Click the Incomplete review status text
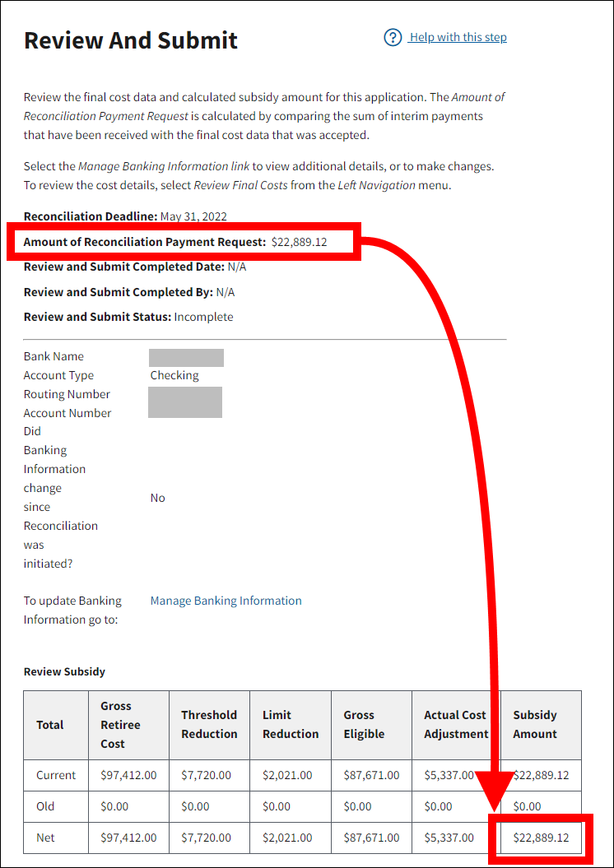The width and height of the screenshot is (614, 868). point(203,317)
